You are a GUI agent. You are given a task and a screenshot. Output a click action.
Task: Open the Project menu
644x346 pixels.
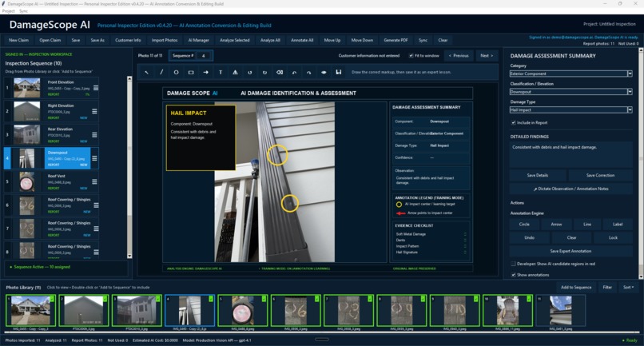(8, 11)
